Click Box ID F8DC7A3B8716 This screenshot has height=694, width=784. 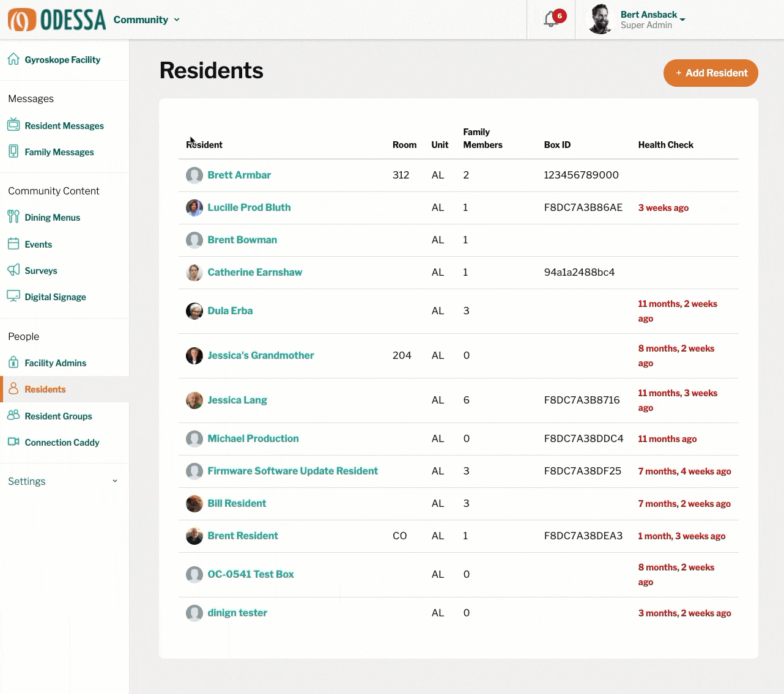582,400
